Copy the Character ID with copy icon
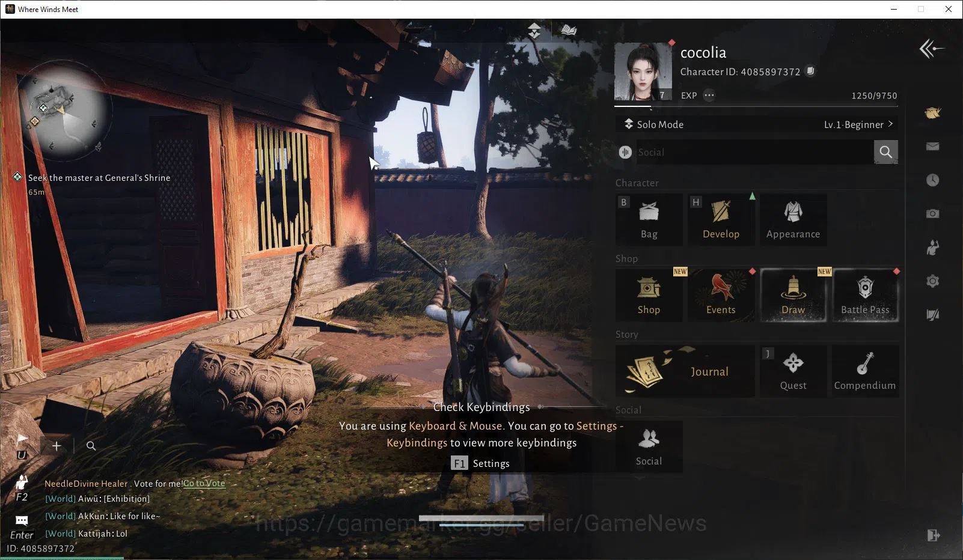Screen dimensions: 963x560 coord(810,72)
